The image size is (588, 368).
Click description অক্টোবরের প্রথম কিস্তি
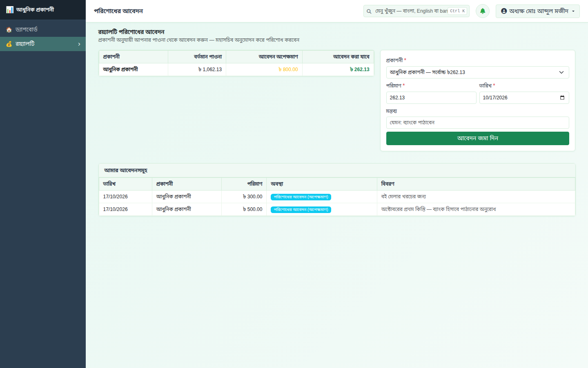[439, 209]
